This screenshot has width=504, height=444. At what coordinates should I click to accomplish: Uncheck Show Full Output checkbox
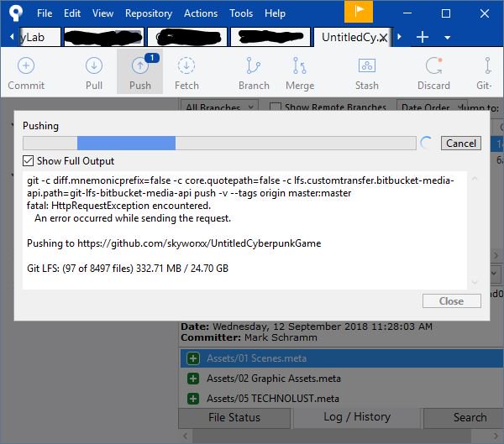tap(29, 160)
